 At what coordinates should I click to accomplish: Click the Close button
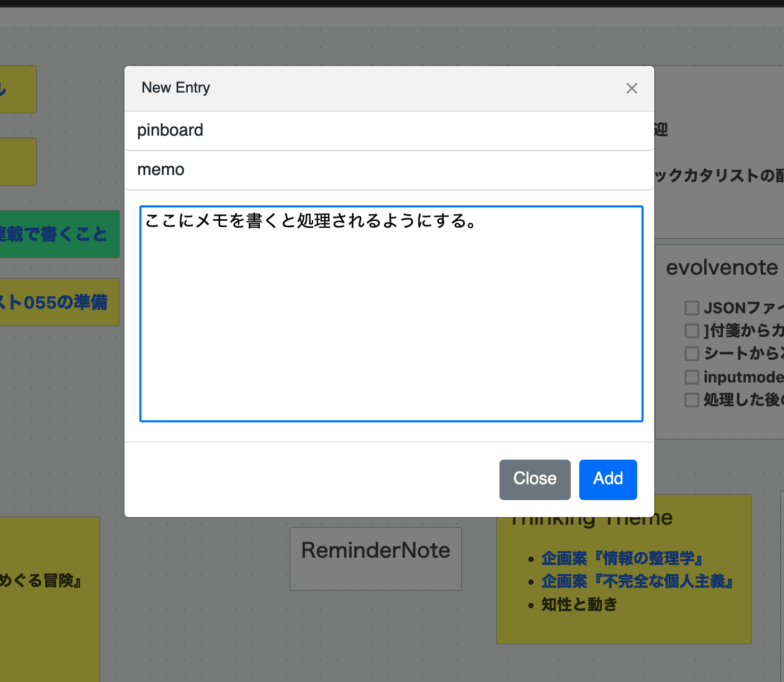[x=534, y=479]
